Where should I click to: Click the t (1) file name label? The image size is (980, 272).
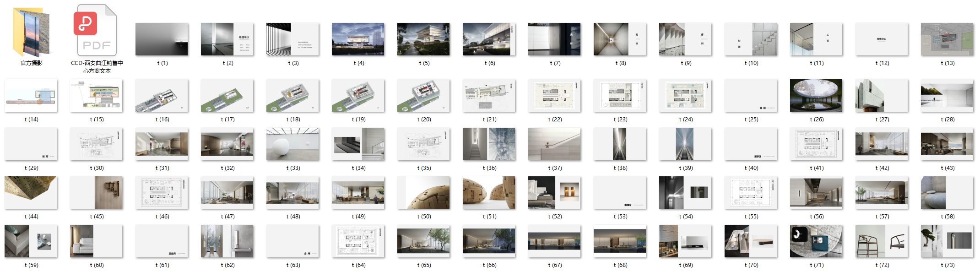[162, 63]
